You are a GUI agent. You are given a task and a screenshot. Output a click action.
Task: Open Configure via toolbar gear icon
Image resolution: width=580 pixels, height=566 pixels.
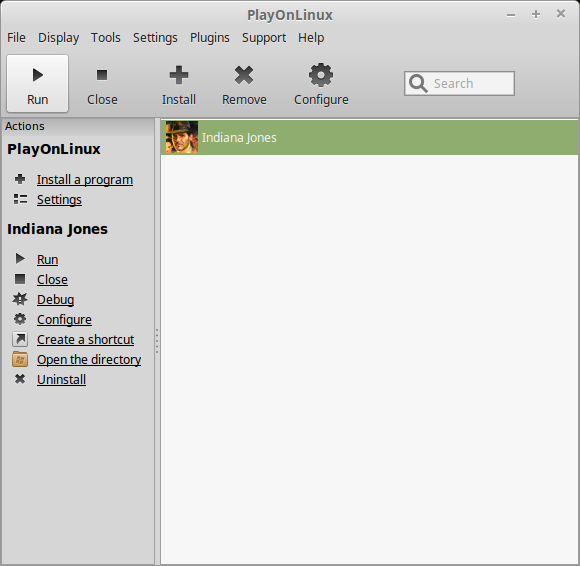pos(321,75)
